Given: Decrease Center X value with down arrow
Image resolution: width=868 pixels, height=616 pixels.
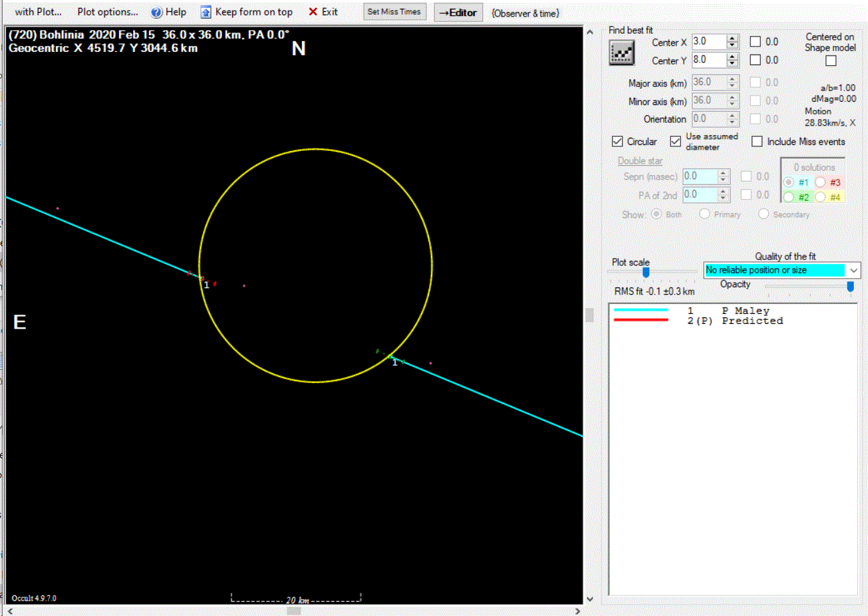Looking at the screenshot, I should (732, 45).
